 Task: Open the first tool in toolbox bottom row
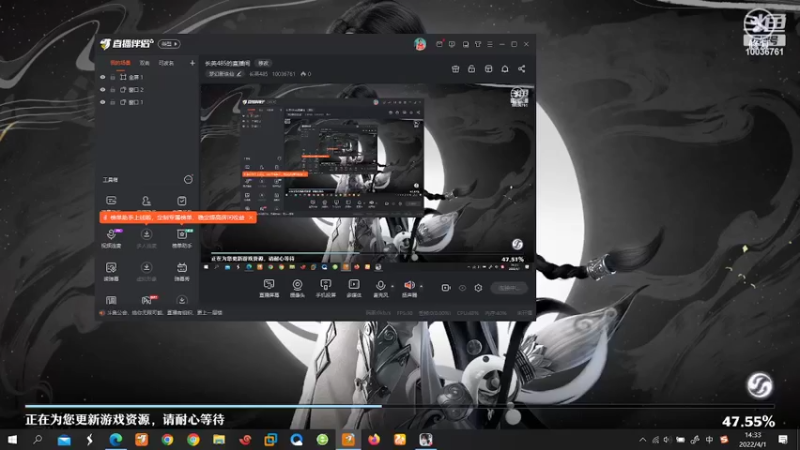point(111,300)
